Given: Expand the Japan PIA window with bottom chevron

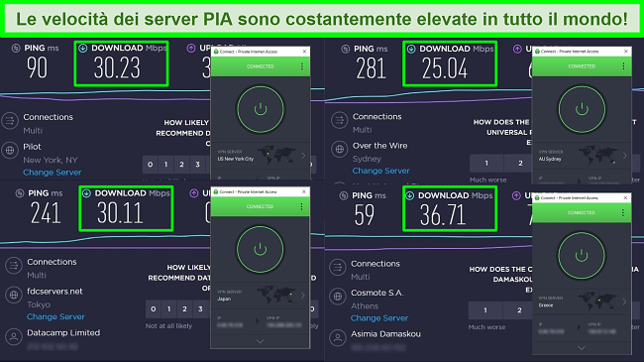Looking at the screenshot, I should click(260, 341).
